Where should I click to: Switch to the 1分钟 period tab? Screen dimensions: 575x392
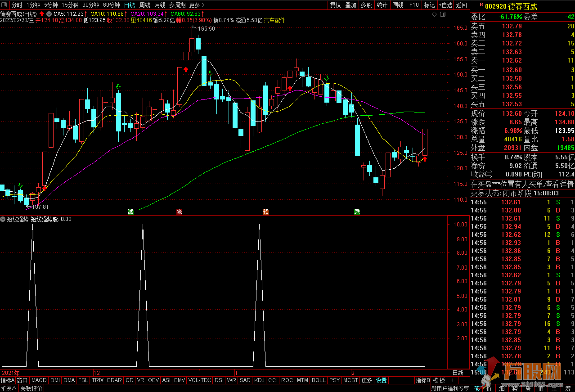[x=33, y=5]
